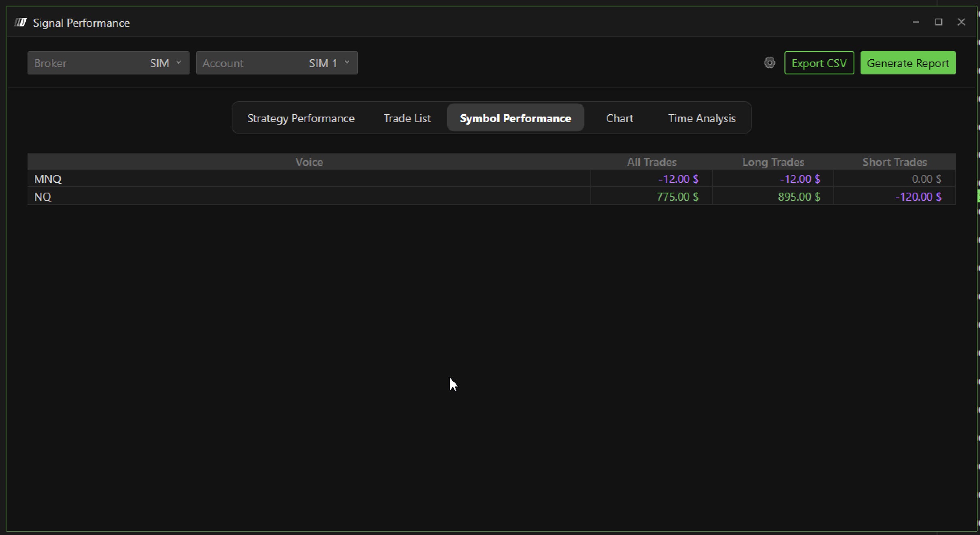
Task: Maximize the Signal Performance window
Action: pos(938,22)
